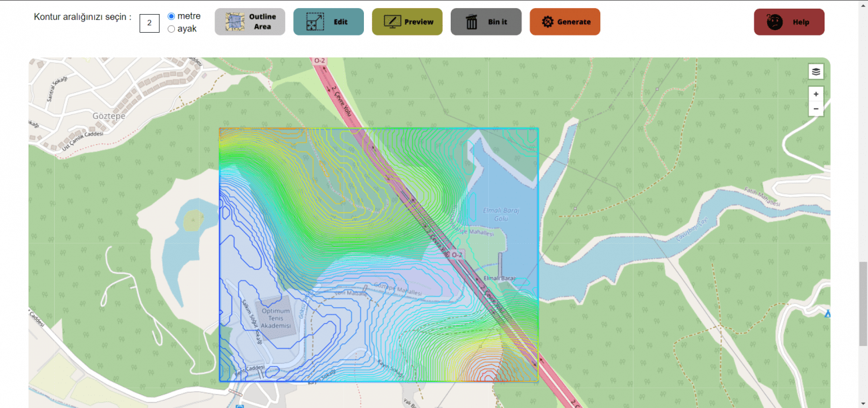868x408 pixels.
Task: Click the Outline Area map icon
Action: 234,22
